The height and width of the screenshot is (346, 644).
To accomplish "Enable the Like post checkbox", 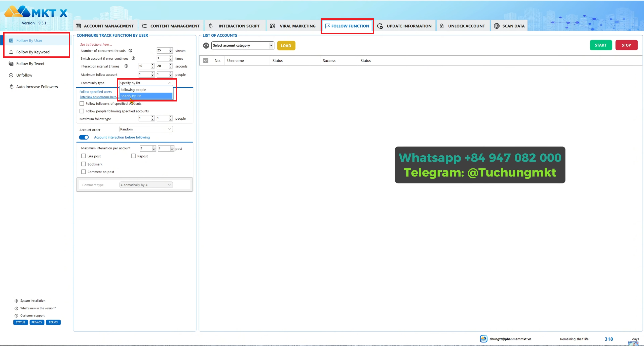I will pyautogui.click(x=84, y=156).
